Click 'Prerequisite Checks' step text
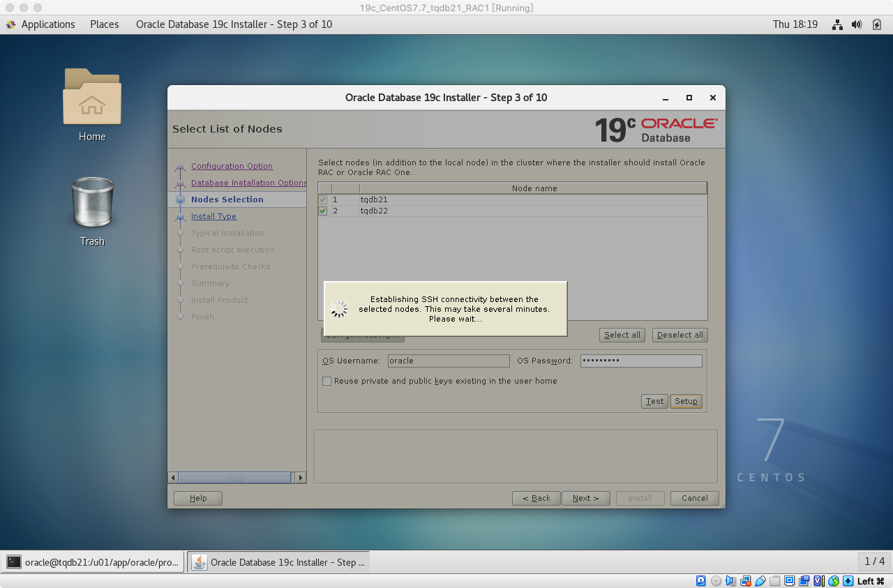 tap(230, 266)
